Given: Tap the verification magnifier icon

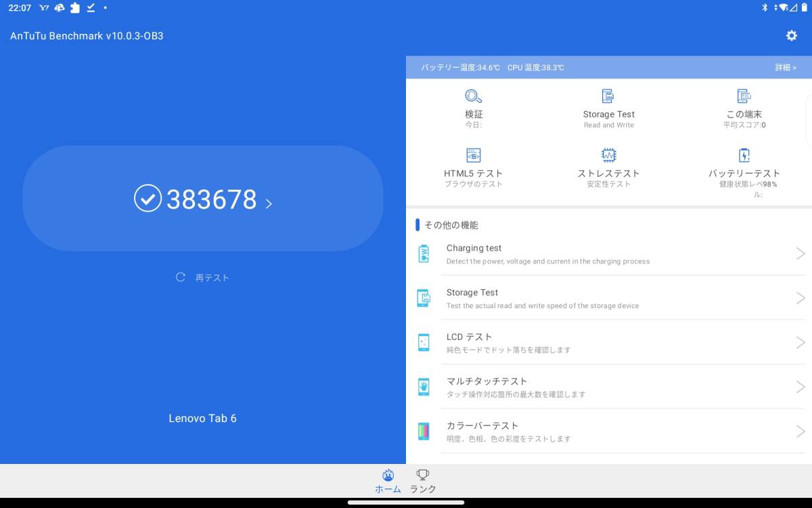Looking at the screenshot, I should click(474, 96).
